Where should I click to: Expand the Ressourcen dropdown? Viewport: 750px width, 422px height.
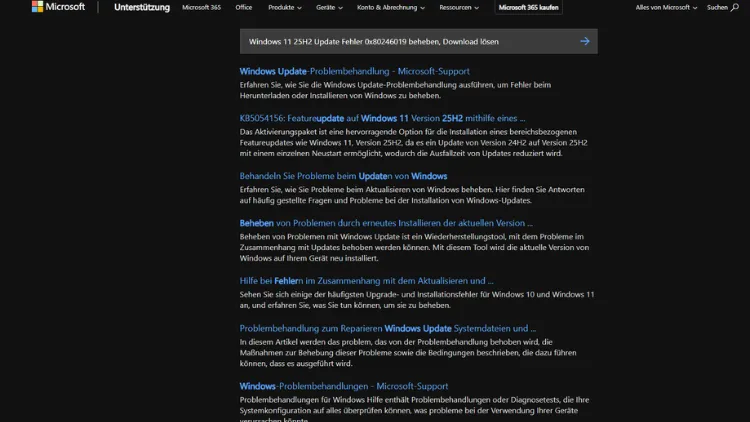[x=459, y=7]
